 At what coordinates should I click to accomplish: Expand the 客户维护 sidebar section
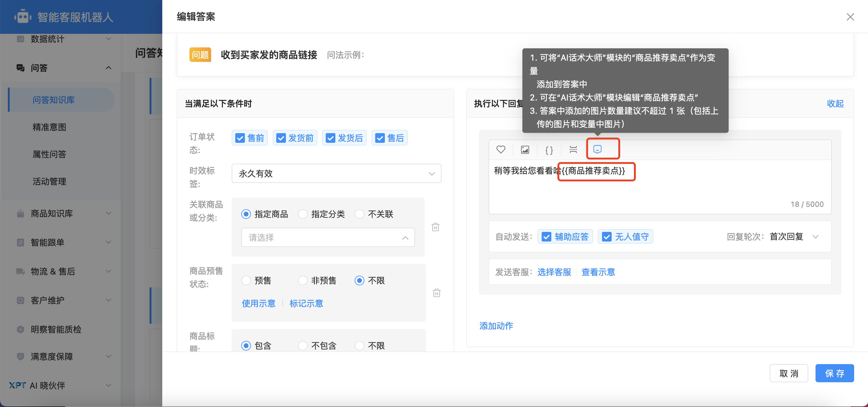click(109, 300)
